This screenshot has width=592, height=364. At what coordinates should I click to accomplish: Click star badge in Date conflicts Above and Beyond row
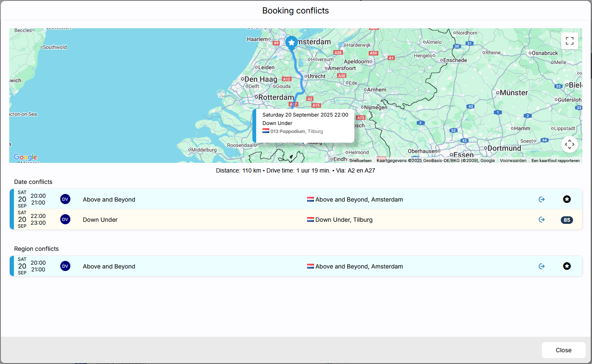tap(567, 199)
